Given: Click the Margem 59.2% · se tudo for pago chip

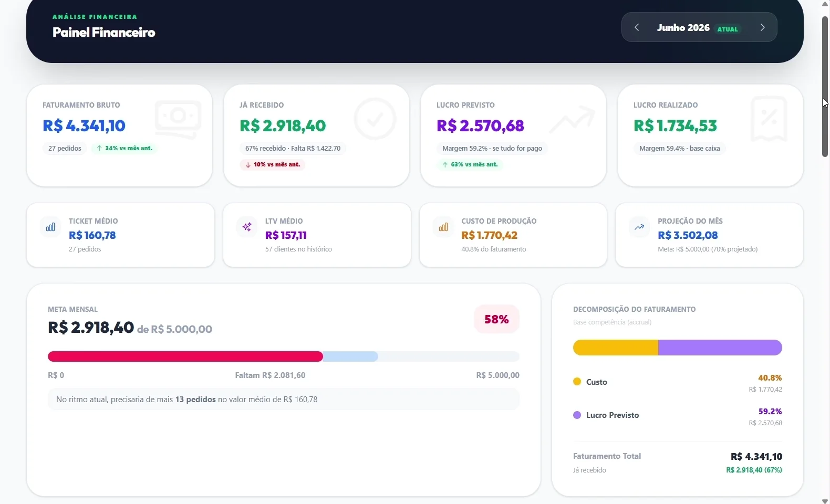Looking at the screenshot, I should click(492, 149).
